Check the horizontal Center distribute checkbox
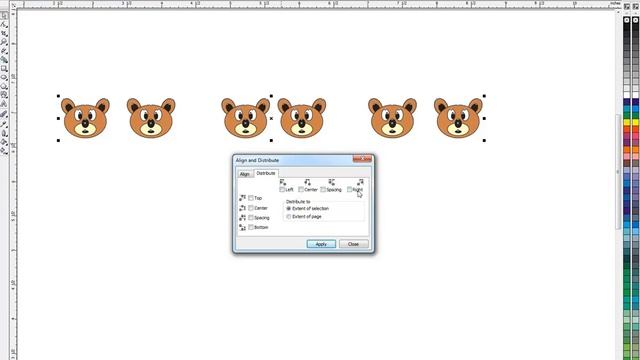The height and width of the screenshot is (360, 640). [x=301, y=189]
